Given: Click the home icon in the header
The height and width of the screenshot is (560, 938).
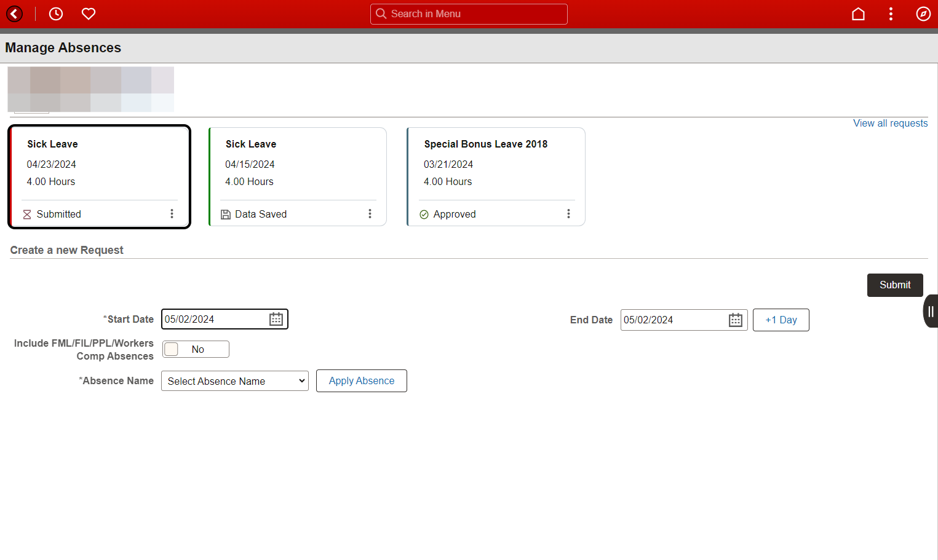Looking at the screenshot, I should pyautogui.click(x=858, y=14).
